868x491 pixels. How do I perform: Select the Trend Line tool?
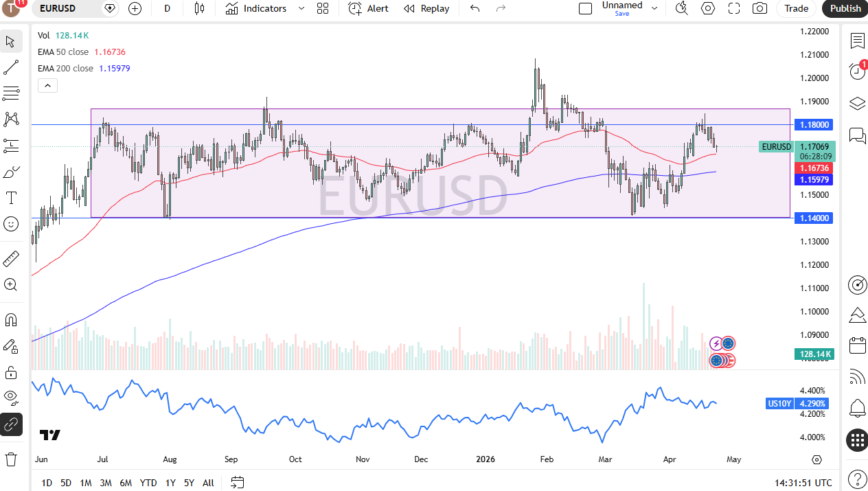click(11, 67)
